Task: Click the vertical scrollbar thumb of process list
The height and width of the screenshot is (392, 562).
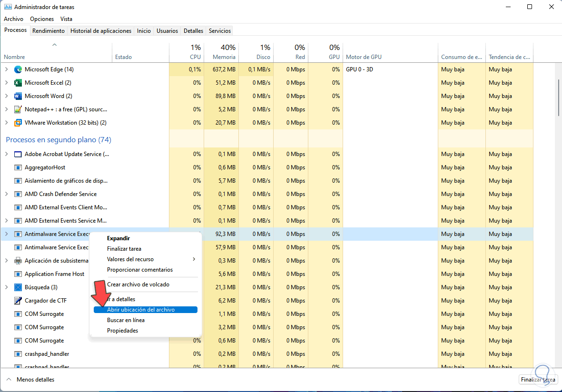Action: coord(559,98)
